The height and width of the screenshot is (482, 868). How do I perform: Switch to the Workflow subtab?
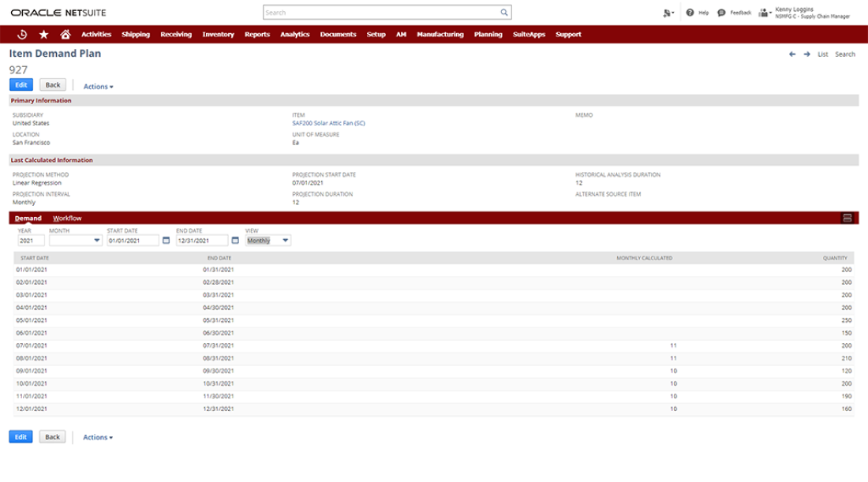(67, 218)
